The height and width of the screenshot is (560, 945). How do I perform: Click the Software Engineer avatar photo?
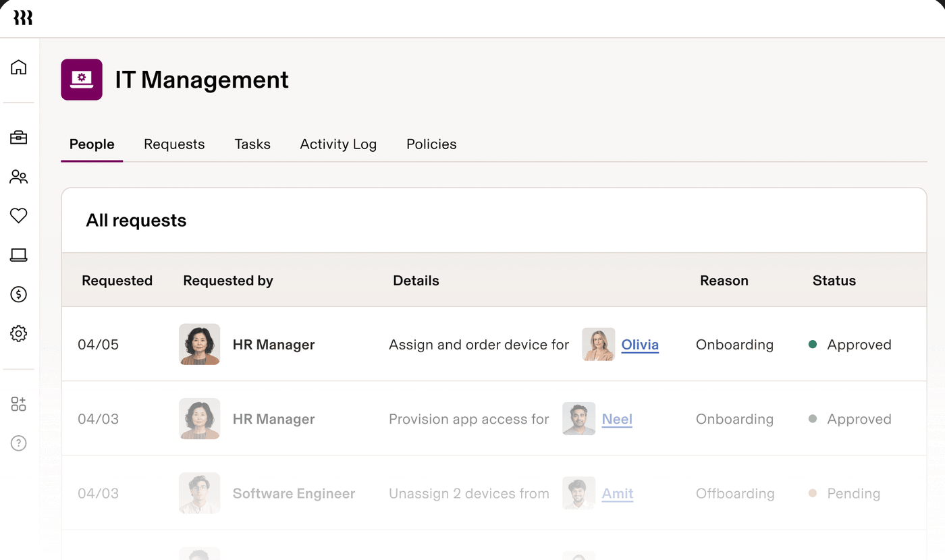pyautogui.click(x=200, y=493)
